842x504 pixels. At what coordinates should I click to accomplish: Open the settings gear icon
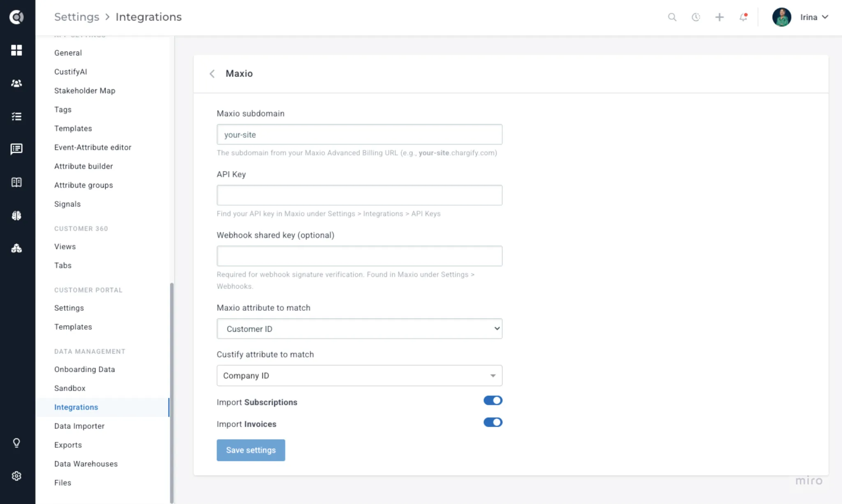16,476
